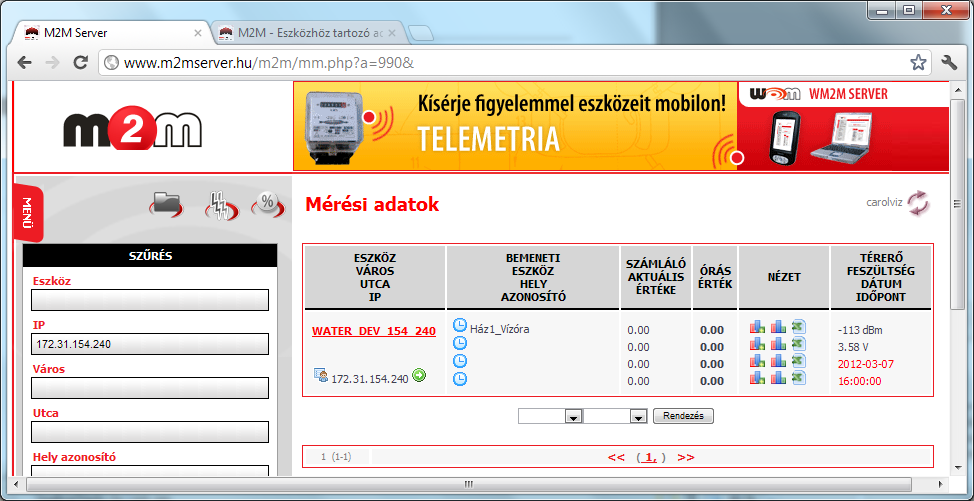
Task: Go to next page with >> link
Action: pyautogui.click(x=686, y=458)
